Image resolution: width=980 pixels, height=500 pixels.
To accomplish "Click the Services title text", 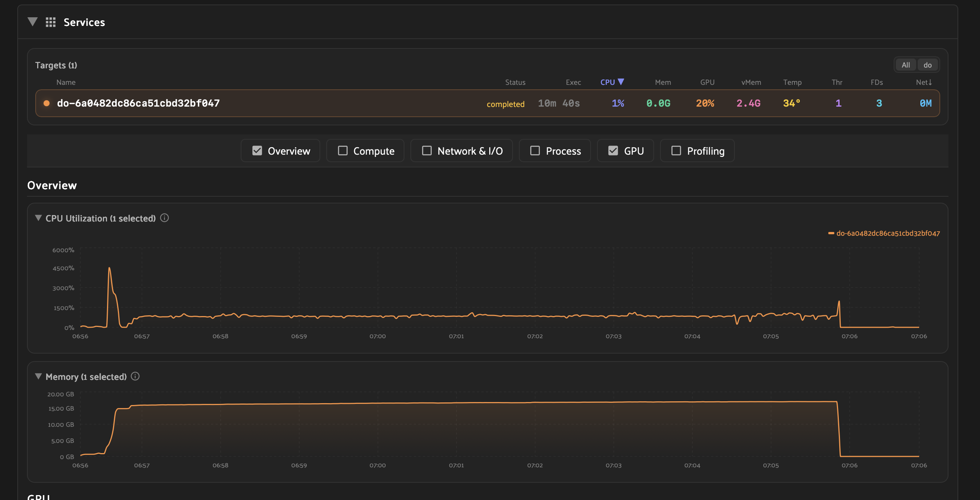I will (x=84, y=22).
